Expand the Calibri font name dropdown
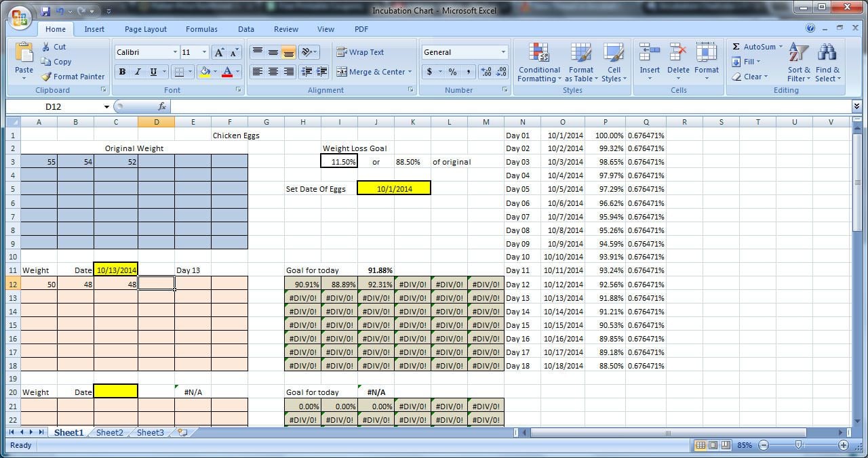 (175, 52)
